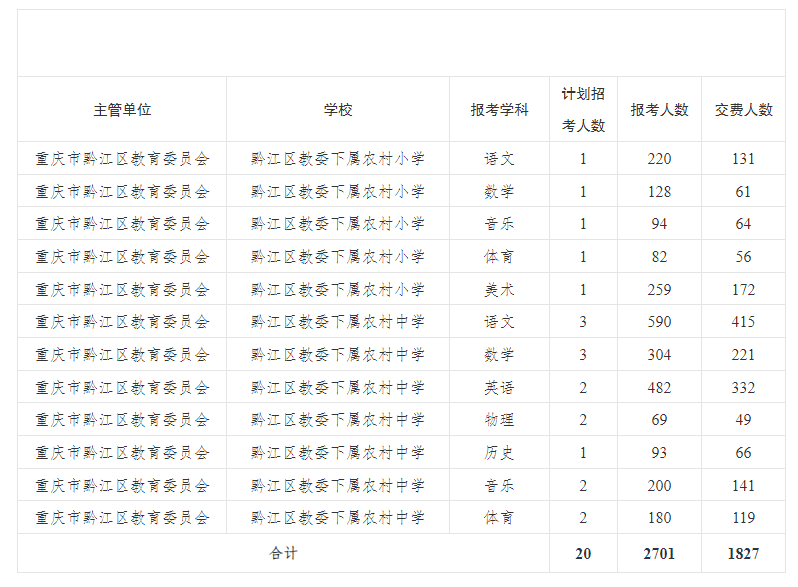The width and height of the screenshot is (798, 587).
Task: Click the 报考学科 header cell
Action: (x=499, y=110)
